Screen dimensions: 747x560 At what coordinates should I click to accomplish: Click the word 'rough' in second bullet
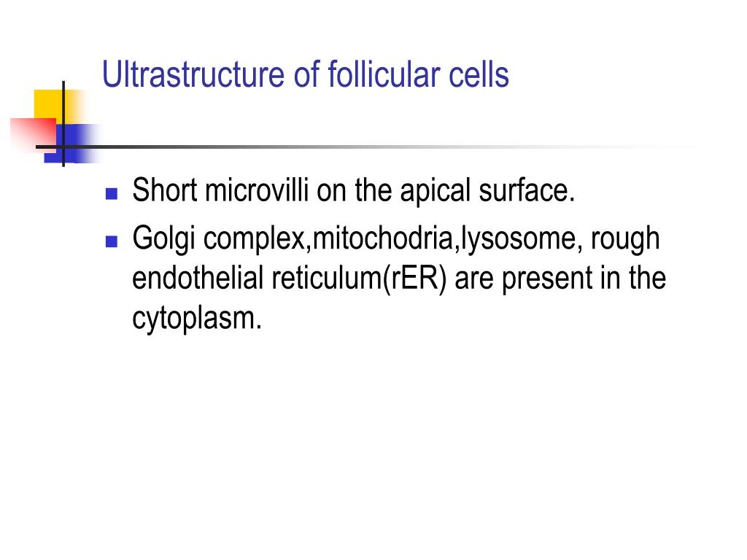pos(625,239)
